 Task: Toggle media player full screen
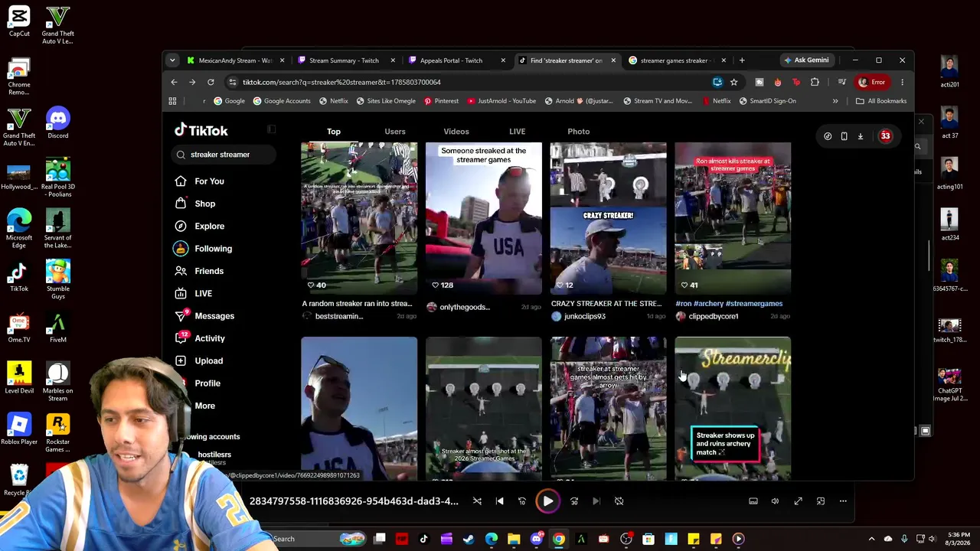click(798, 501)
